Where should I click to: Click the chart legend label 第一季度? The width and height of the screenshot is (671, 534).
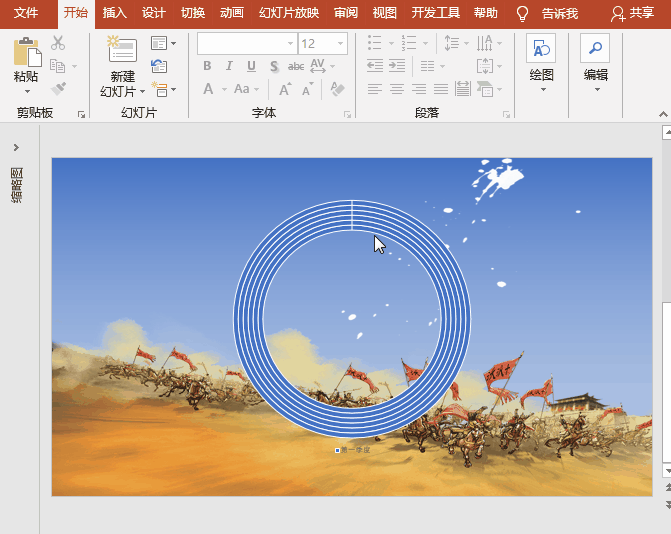[x=356, y=450]
